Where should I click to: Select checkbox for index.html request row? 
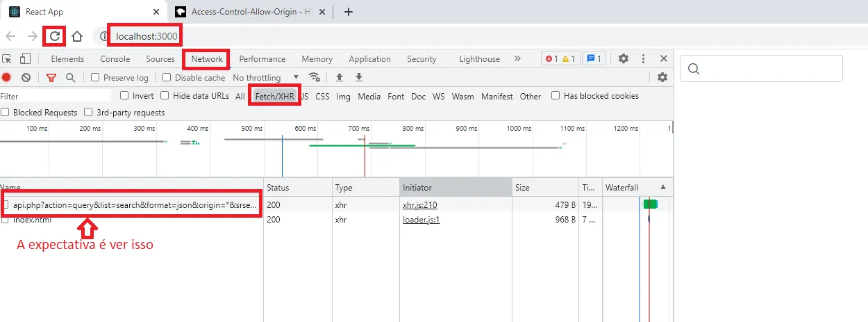5,220
